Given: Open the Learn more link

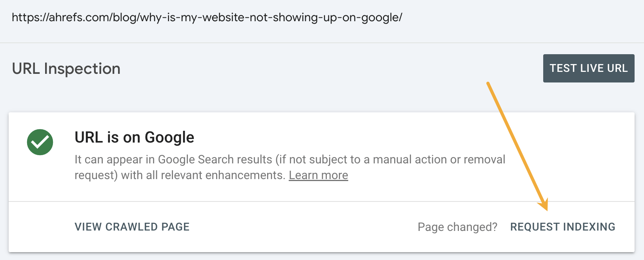Looking at the screenshot, I should (x=318, y=175).
